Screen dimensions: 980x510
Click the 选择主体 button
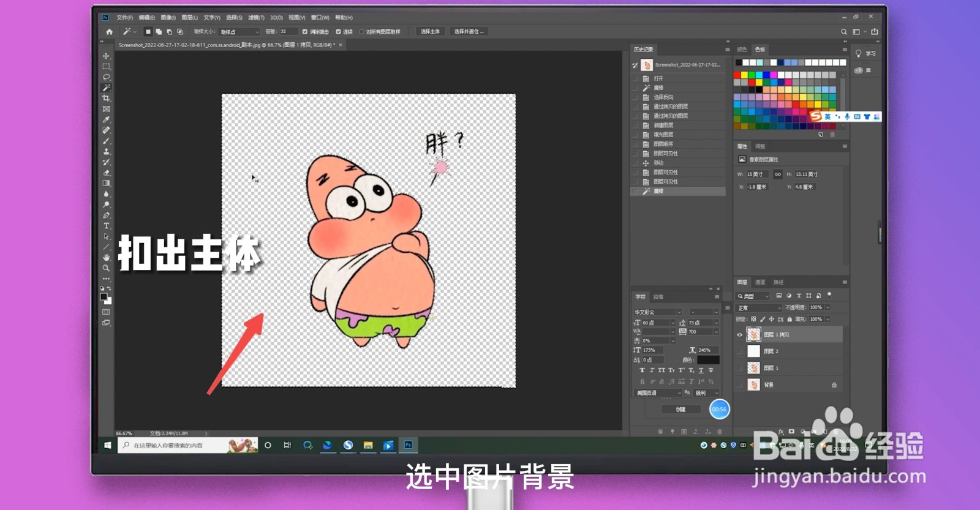pyautogui.click(x=430, y=32)
